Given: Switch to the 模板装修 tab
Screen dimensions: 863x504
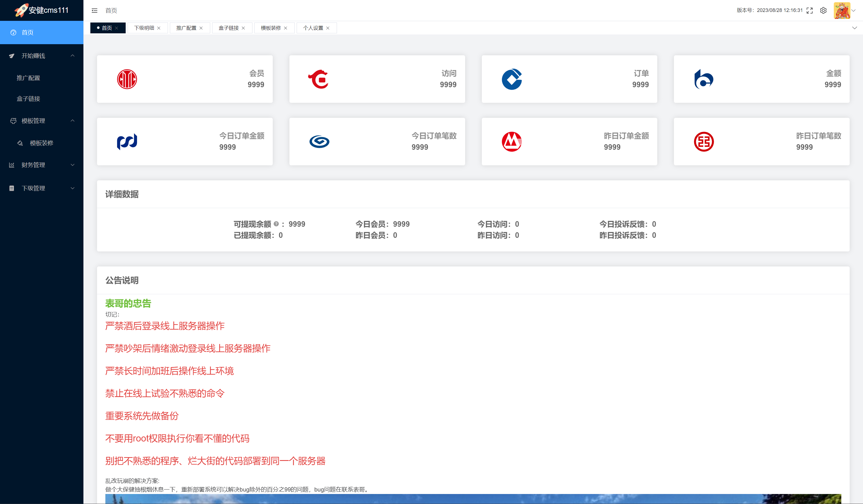Looking at the screenshot, I should click(x=271, y=28).
